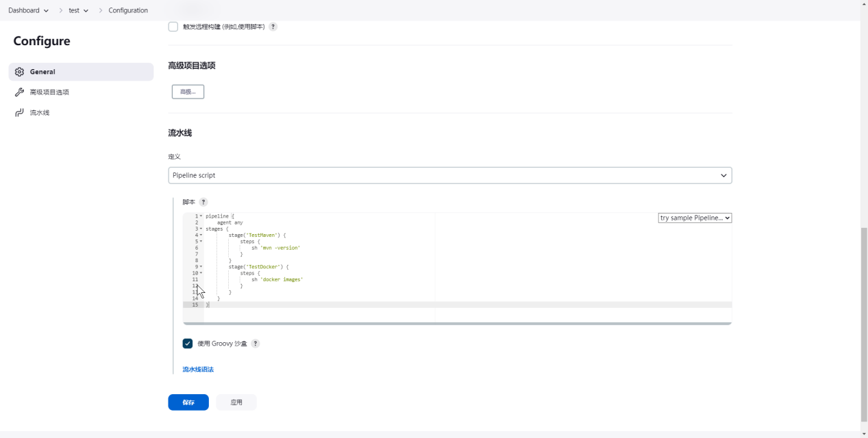Image resolution: width=868 pixels, height=438 pixels.
Task: Open the try sample Pipeline dropdown
Action: pyautogui.click(x=695, y=218)
